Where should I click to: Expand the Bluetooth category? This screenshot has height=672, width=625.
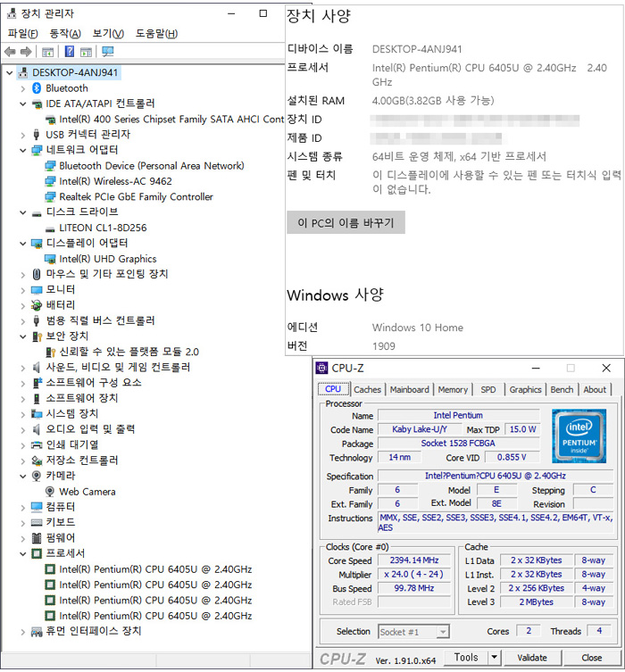[x=23, y=88]
